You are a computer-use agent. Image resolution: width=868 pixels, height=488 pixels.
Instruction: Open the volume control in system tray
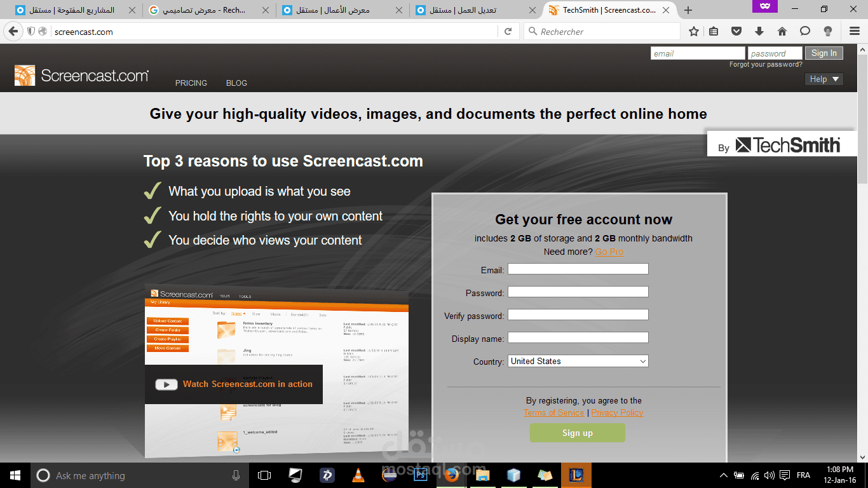[x=770, y=475]
